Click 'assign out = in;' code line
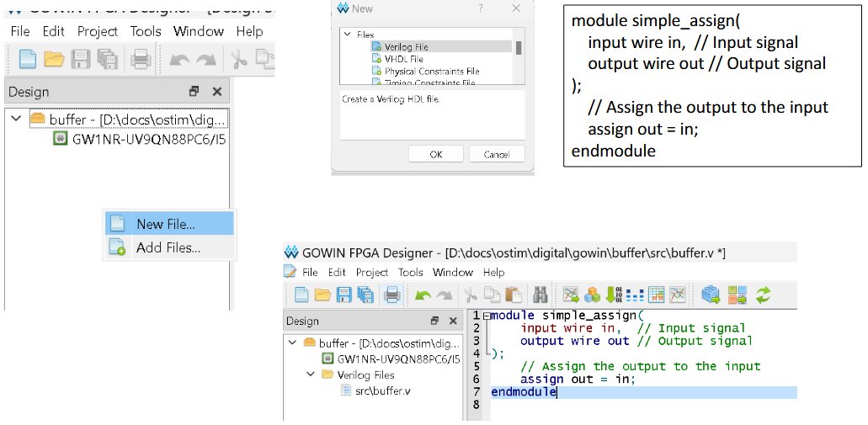Screen dimensions: 868x425 click(x=578, y=380)
